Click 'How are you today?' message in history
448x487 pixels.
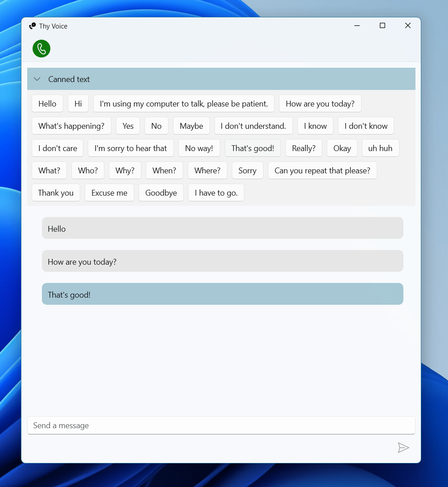click(222, 262)
